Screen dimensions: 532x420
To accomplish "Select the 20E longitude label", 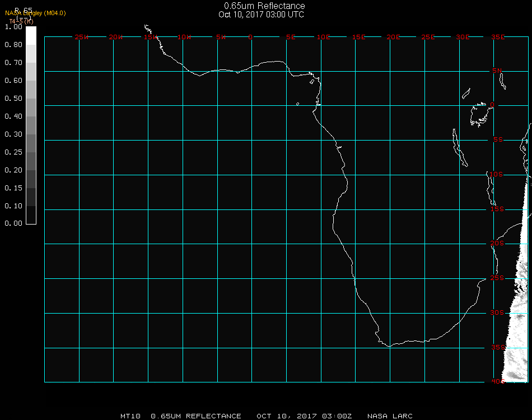I will (x=393, y=37).
